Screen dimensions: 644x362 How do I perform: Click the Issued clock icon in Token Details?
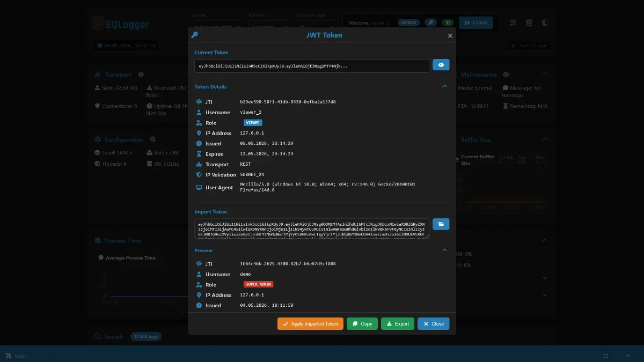[199, 144]
